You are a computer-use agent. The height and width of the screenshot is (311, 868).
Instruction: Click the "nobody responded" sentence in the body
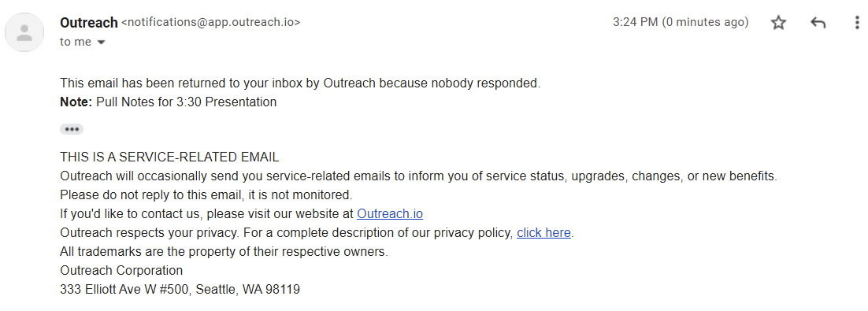click(x=300, y=83)
